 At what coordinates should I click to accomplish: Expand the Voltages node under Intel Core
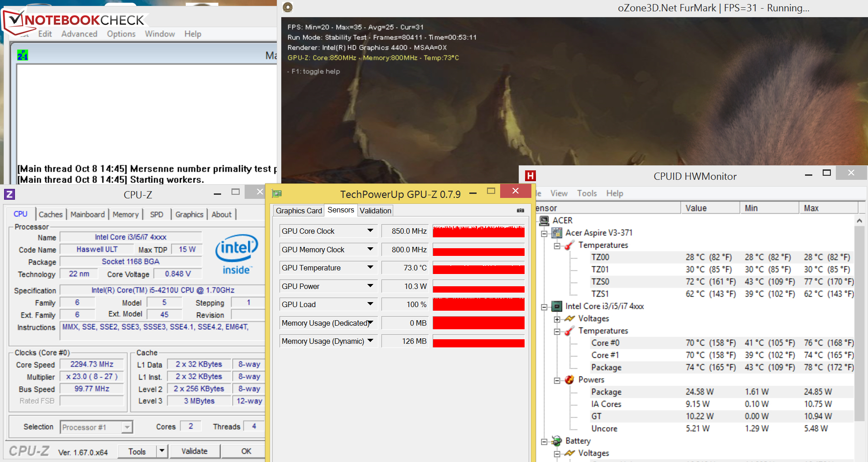(x=557, y=319)
